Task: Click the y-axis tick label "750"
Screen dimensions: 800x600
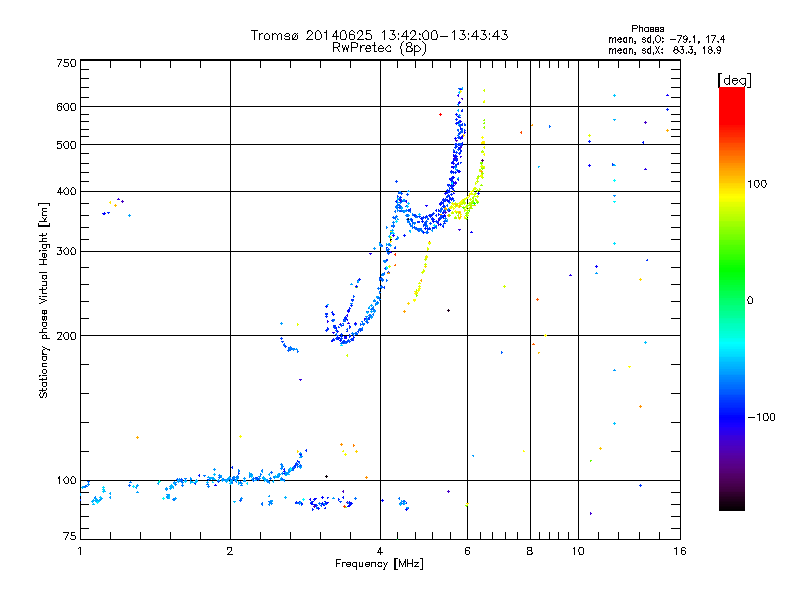Action: 66,63
